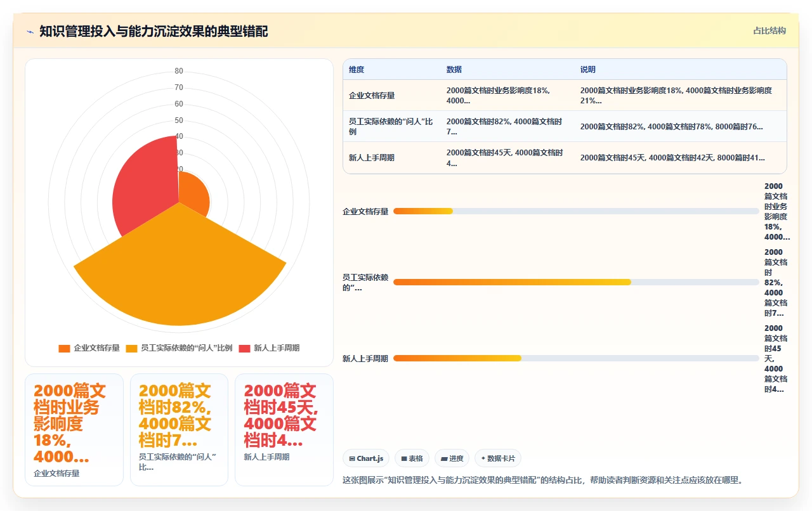The height and width of the screenshot is (511, 812).
Task: Toggle 企业文档存量 legend color swatch
Action: point(64,348)
